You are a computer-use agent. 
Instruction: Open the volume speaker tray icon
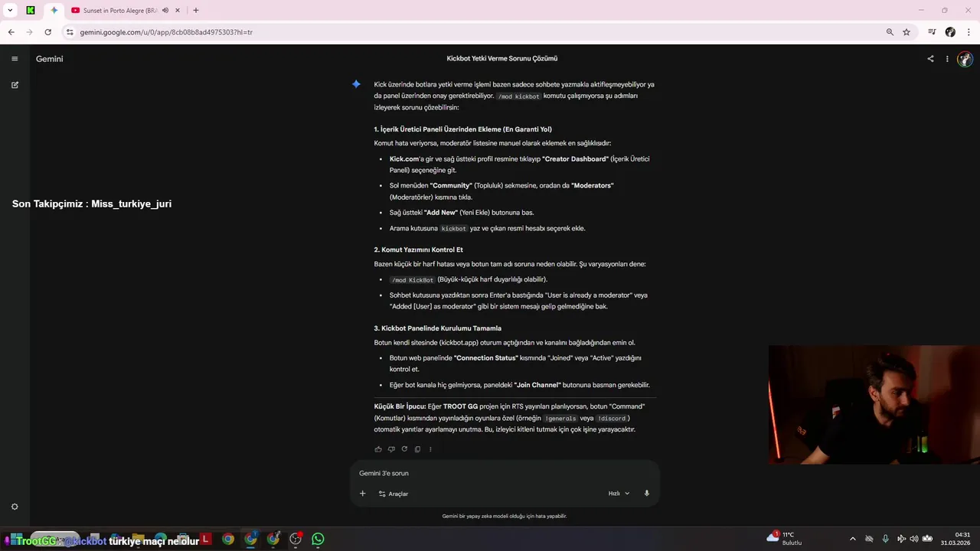point(913,539)
